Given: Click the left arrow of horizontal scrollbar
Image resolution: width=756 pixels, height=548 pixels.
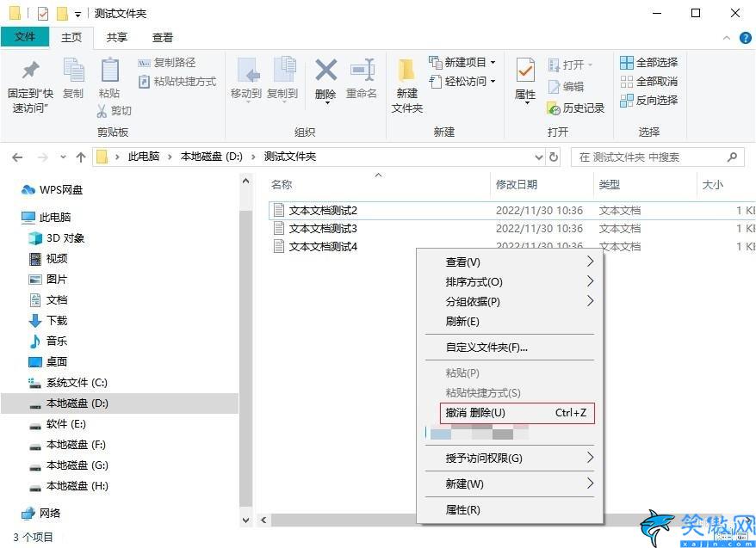Looking at the screenshot, I should (x=263, y=520).
